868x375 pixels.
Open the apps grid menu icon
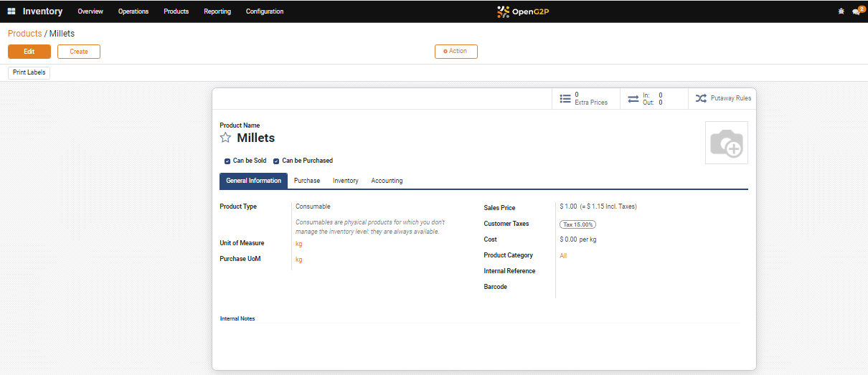pos(11,11)
